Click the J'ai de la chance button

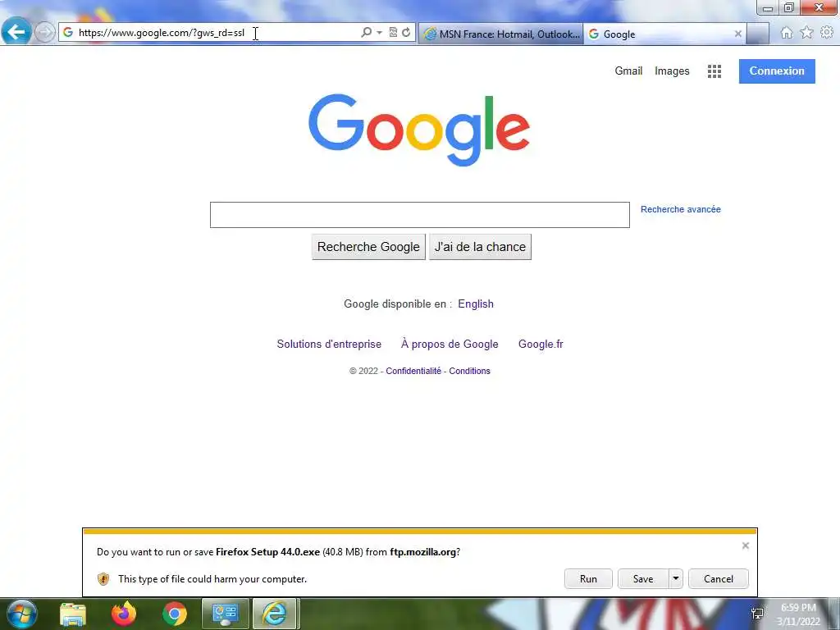pos(480,247)
